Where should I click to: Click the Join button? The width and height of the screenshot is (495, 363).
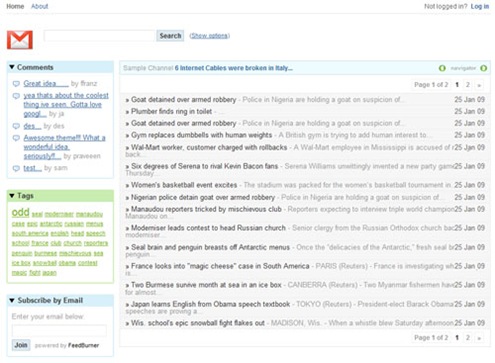point(21,345)
